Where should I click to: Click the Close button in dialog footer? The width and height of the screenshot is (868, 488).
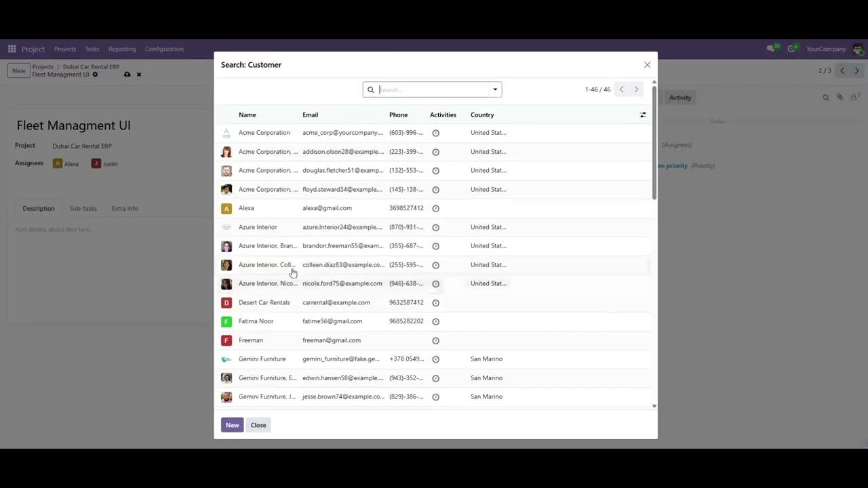pyautogui.click(x=258, y=425)
